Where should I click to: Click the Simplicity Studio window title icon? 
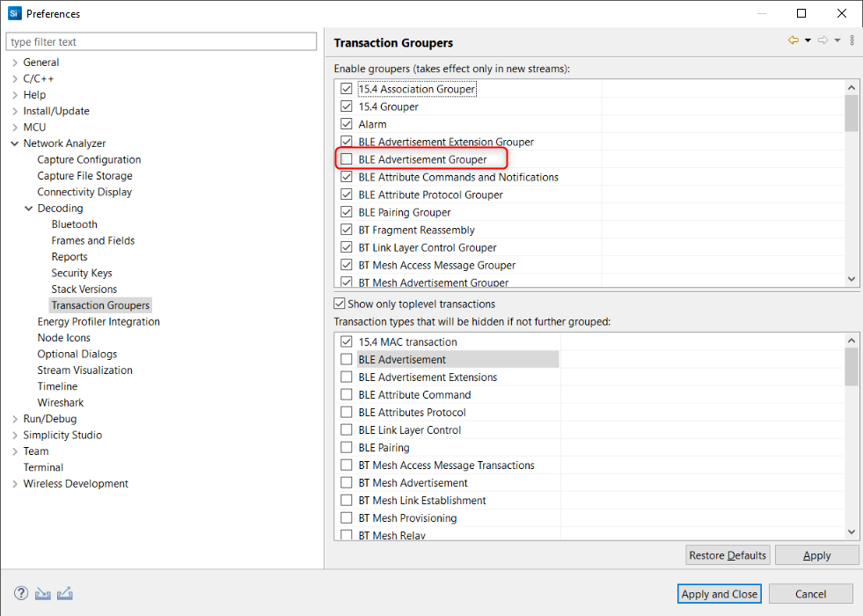[x=14, y=13]
